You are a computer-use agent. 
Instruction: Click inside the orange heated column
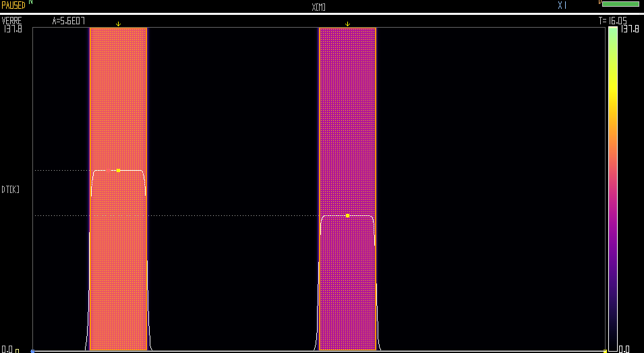tap(118, 101)
